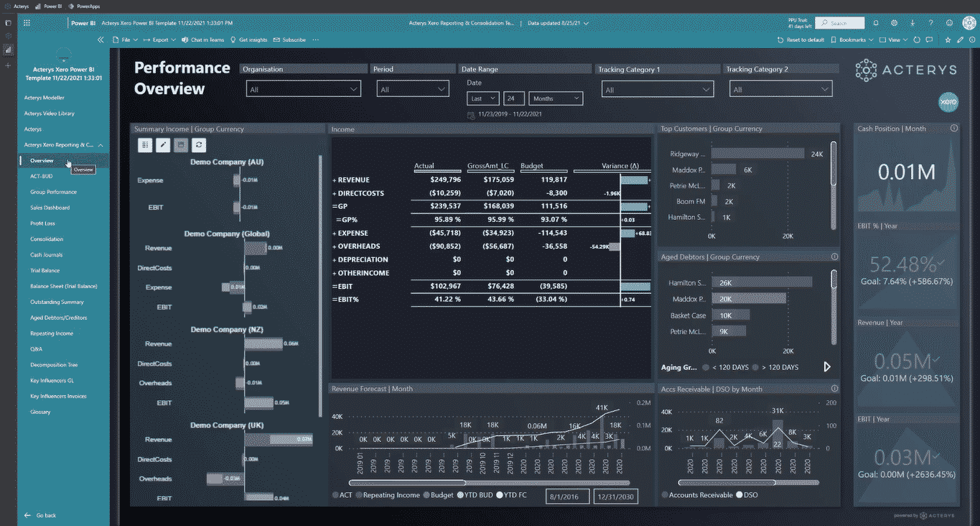Open the comments speech bubble icon
The image size is (980, 526).
point(930,40)
